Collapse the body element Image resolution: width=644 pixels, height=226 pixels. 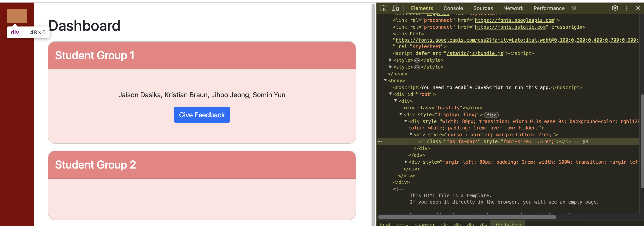[x=385, y=80]
